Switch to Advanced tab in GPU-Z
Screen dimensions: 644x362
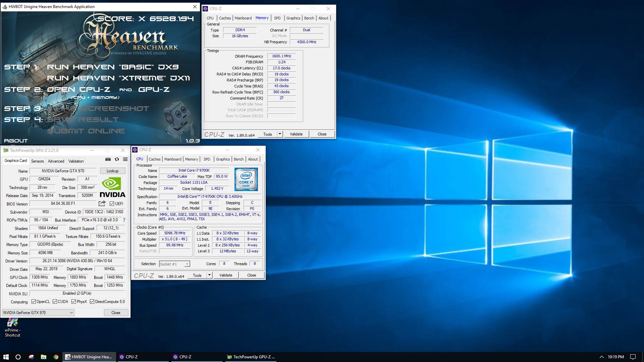click(x=56, y=161)
